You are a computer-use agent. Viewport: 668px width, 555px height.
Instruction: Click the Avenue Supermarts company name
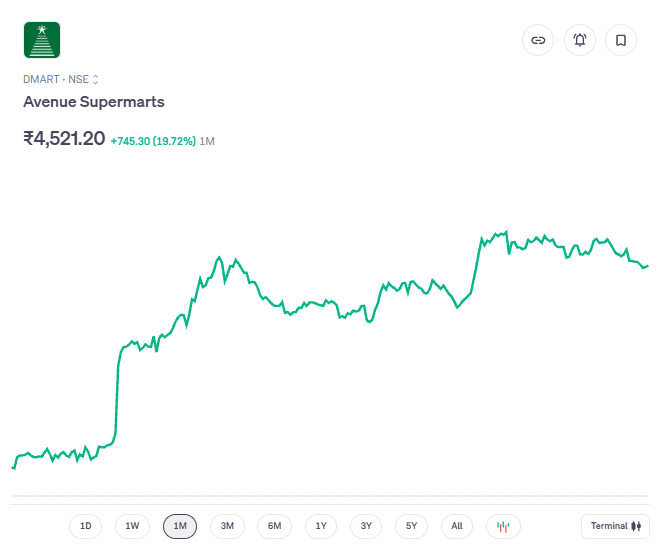click(x=94, y=102)
